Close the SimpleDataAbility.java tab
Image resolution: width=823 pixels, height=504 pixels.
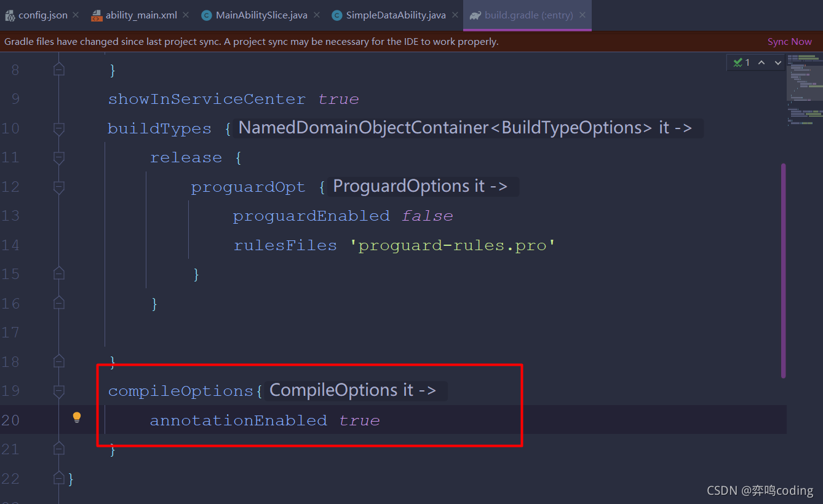pos(454,15)
